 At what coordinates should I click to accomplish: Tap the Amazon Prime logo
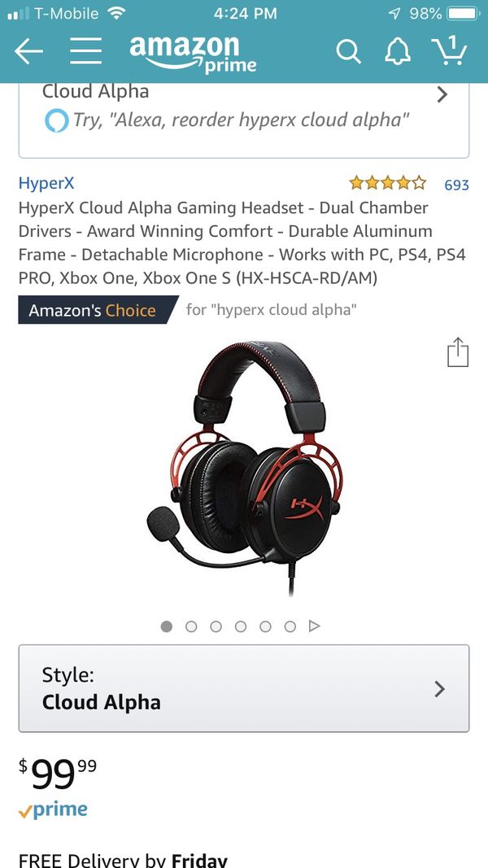[x=193, y=54]
